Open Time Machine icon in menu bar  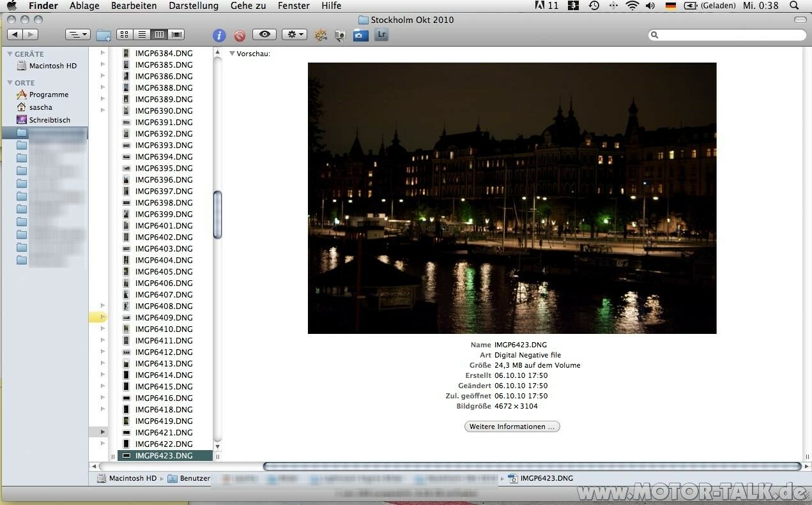pyautogui.click(x=594, y=6)
